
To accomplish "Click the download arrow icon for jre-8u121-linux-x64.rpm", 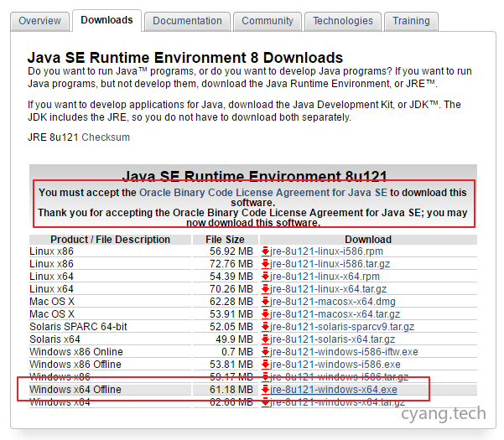I will [265, 277].
